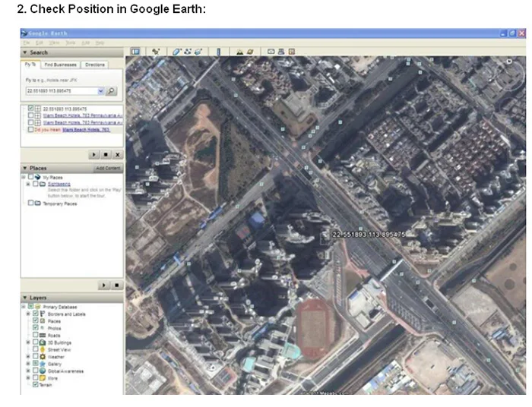Click the Search panel play button
The image size is (532, 407).
coord(93,155)
